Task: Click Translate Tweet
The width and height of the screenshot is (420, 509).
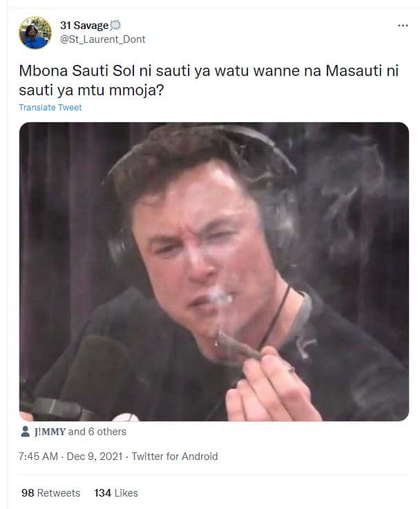Action: (x=50, y=108)
